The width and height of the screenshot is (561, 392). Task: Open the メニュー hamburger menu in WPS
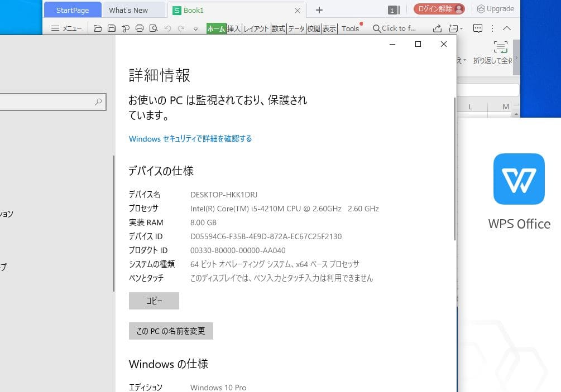[x=66, y=28]
